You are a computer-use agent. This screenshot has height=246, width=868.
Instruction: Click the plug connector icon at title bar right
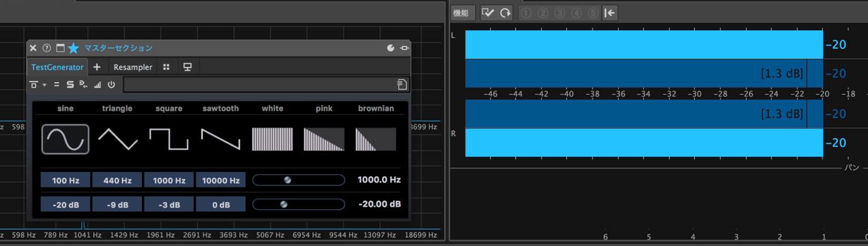coord(404,48)
